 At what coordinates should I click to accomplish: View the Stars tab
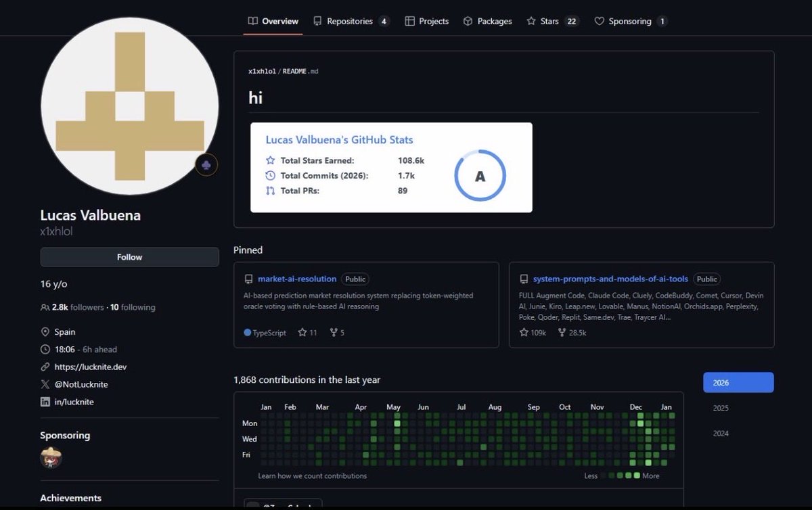[x=553, y=21]
